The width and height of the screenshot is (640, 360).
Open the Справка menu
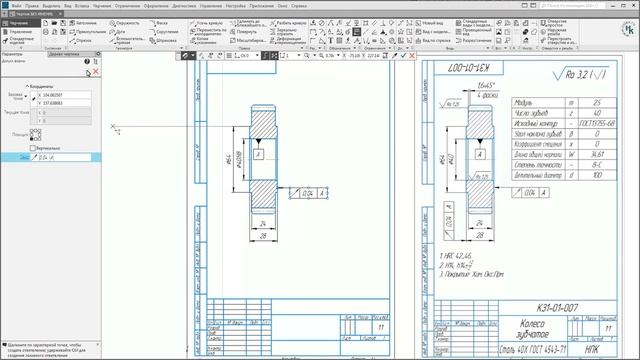299,6
